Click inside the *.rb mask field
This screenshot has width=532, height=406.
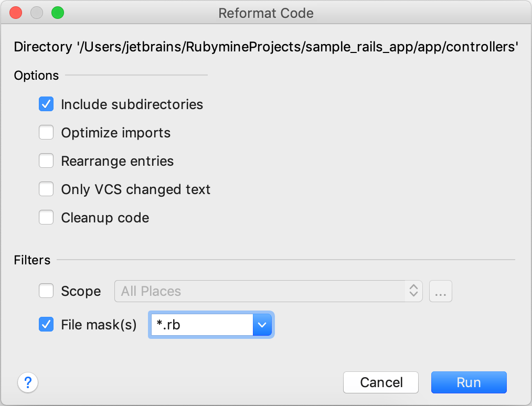[x=199, y=324]
